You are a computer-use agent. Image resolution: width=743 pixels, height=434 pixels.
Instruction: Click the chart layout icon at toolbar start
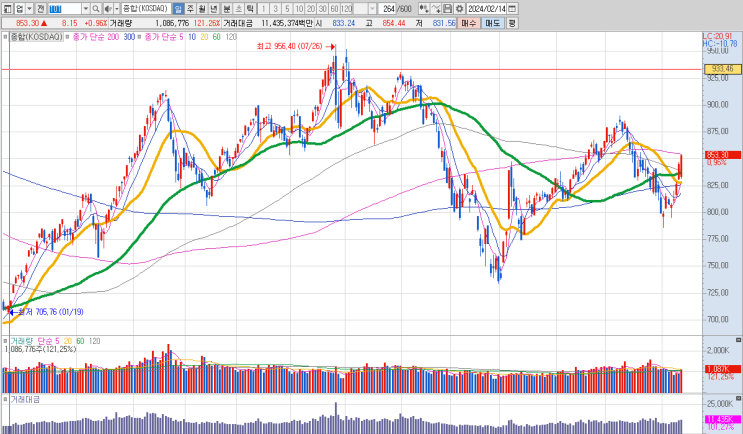[x=8, y=9]
